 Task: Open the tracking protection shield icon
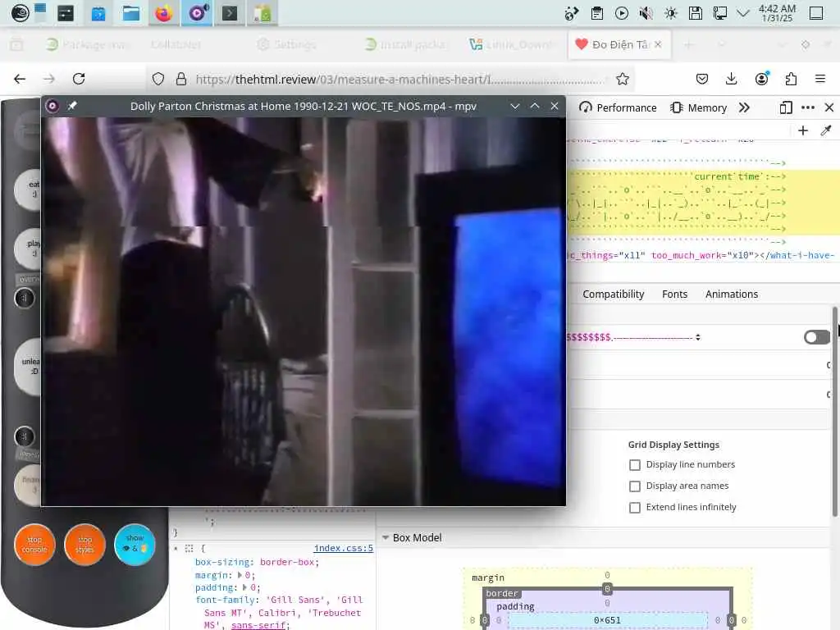click(x=158, y=80)
